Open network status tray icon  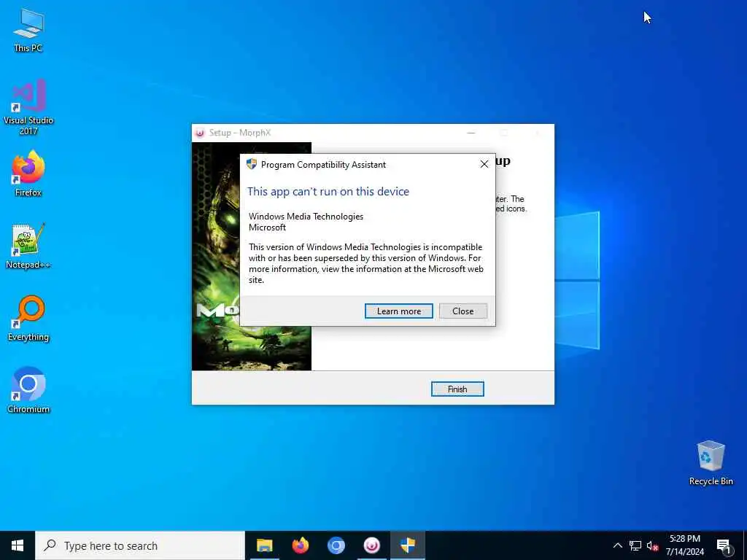[635, 545]
